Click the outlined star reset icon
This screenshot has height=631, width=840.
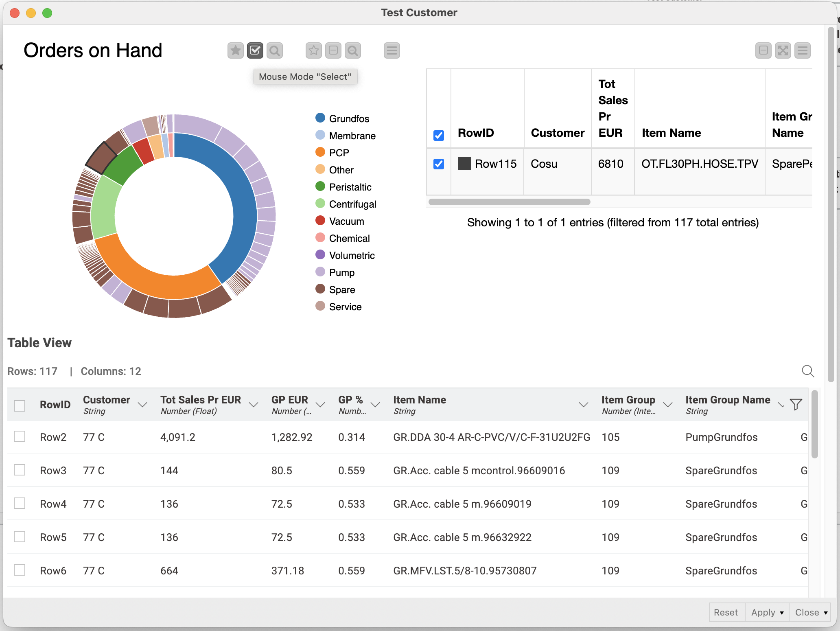313,50
